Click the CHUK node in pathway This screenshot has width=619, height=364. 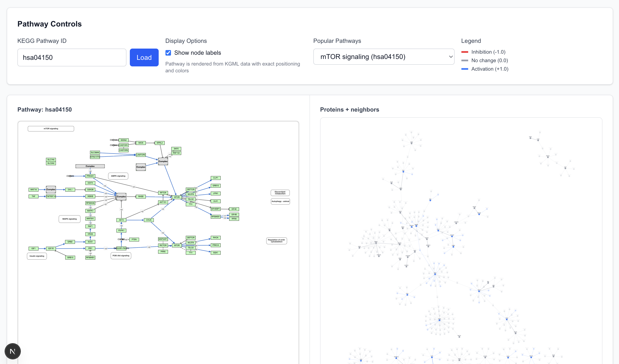(149, 220)
